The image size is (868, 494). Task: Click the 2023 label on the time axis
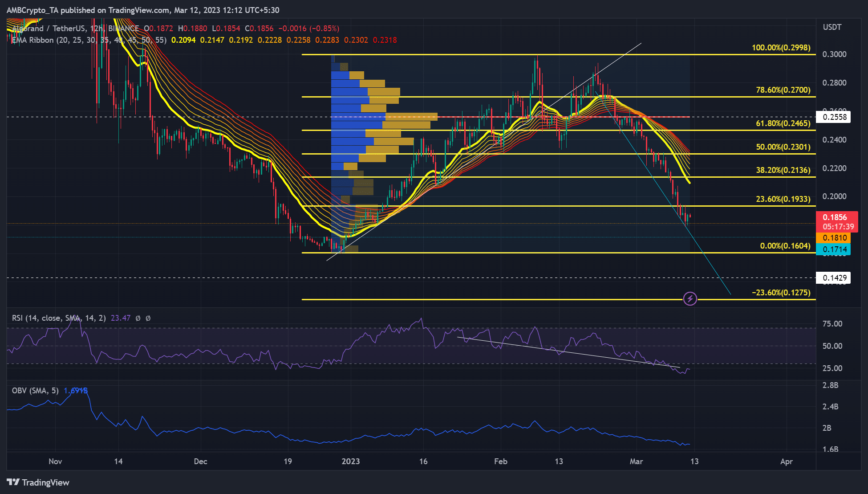(x=351, y=462)
